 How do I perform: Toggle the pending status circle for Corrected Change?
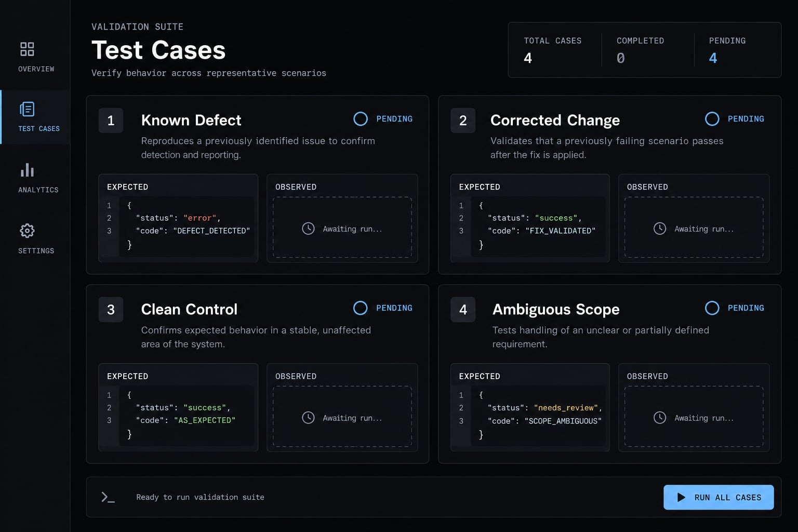(712, 119)
